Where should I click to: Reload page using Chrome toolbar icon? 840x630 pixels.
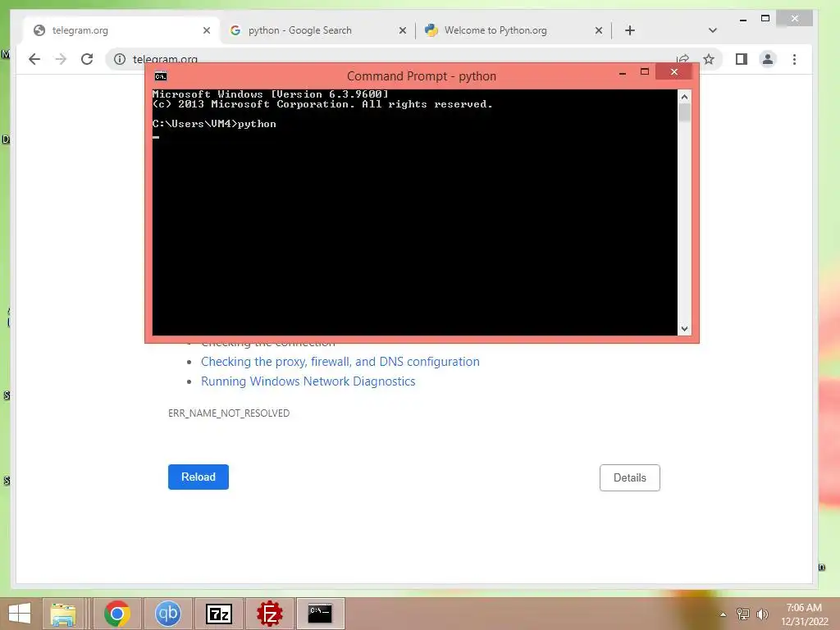coord(87,59)
